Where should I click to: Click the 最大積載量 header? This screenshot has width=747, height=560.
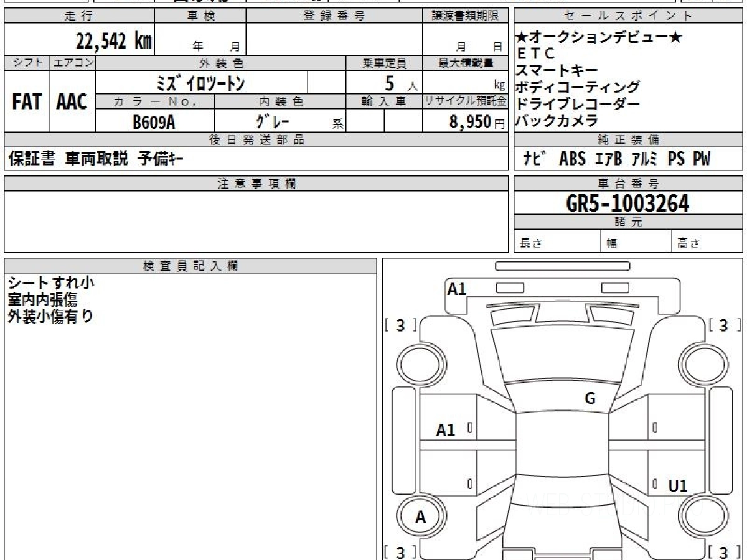click(465, 63)
